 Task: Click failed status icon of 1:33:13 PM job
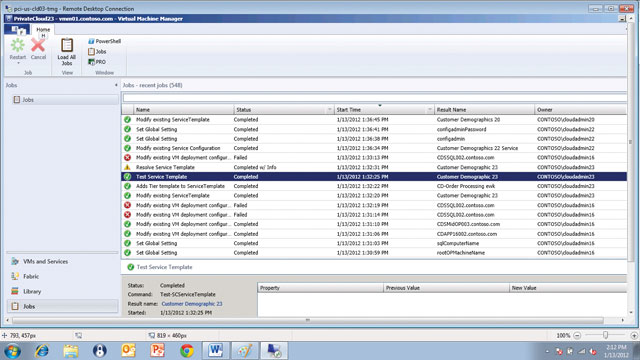point(127,158)
